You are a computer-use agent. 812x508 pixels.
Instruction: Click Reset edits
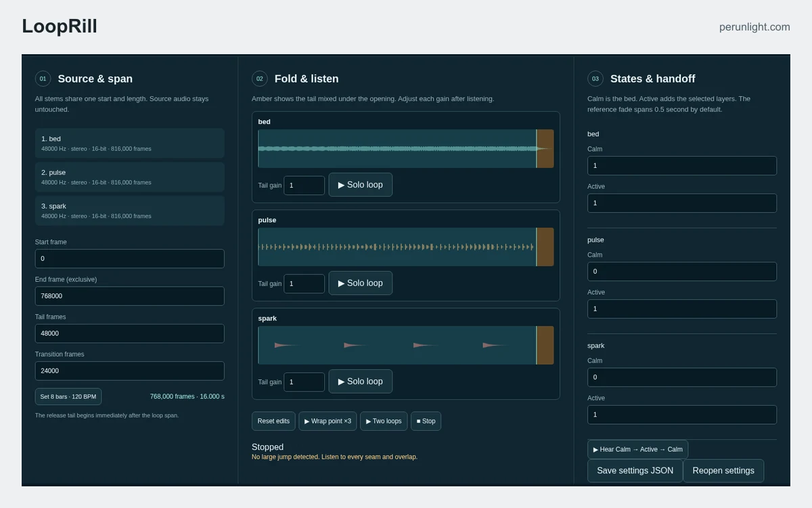click(x=273, y=421)
